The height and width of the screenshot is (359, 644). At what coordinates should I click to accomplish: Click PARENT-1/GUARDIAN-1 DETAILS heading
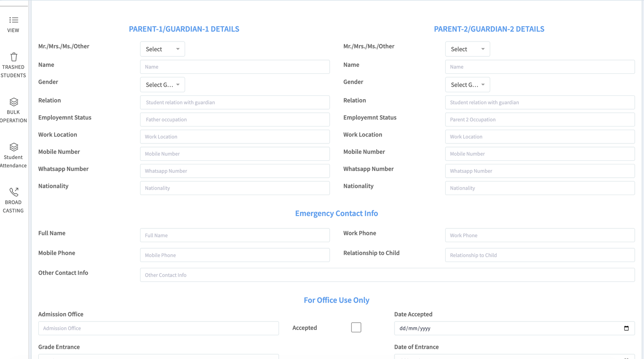184,29
